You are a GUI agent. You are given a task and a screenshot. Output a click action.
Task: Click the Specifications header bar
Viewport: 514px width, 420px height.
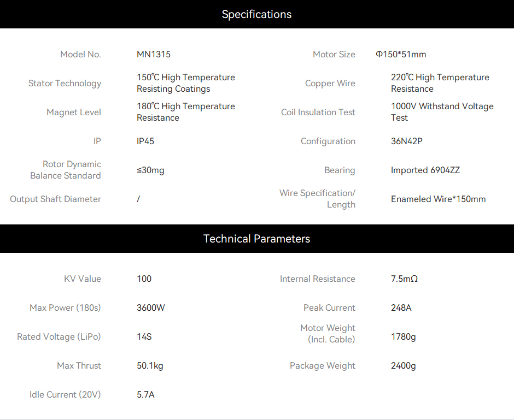(257, 14)
